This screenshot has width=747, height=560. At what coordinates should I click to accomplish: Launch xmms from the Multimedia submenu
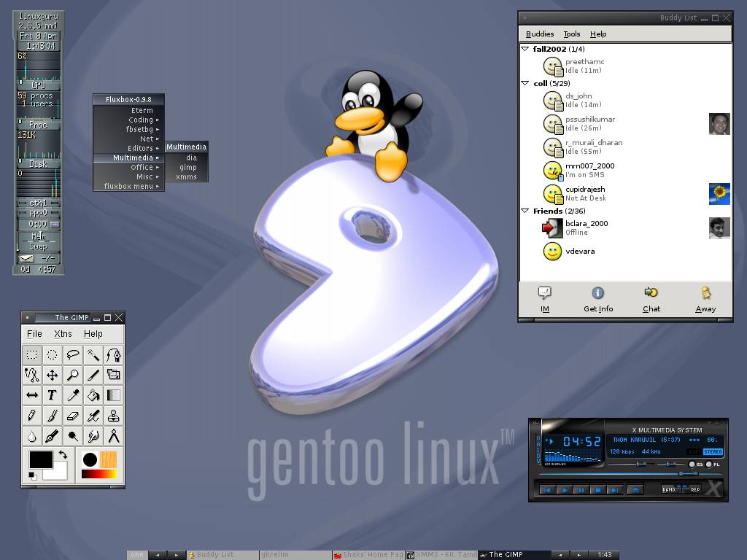187,176
